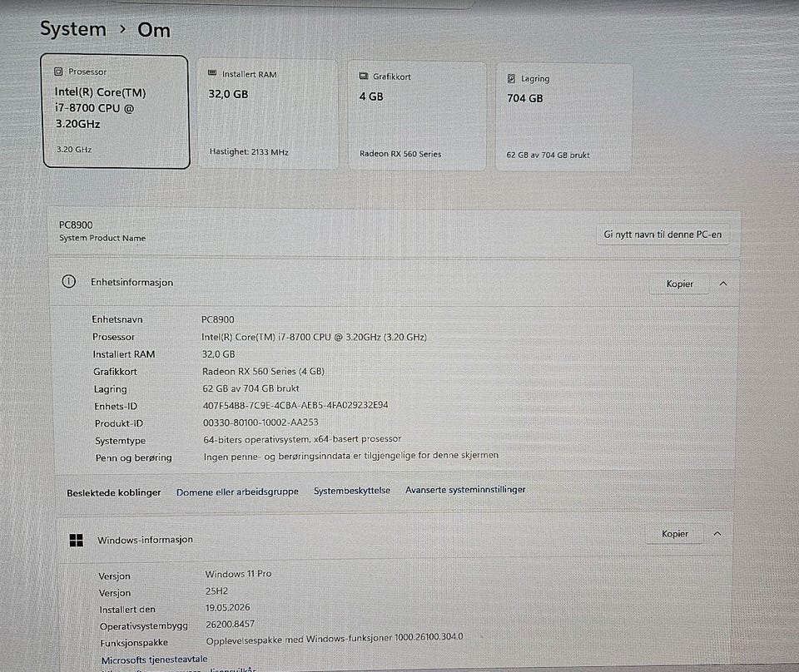Select Produkt-ID value 00330-80100-10002-AA253
Viewport: 799px width, 672px height.
[x=261, y=422]
